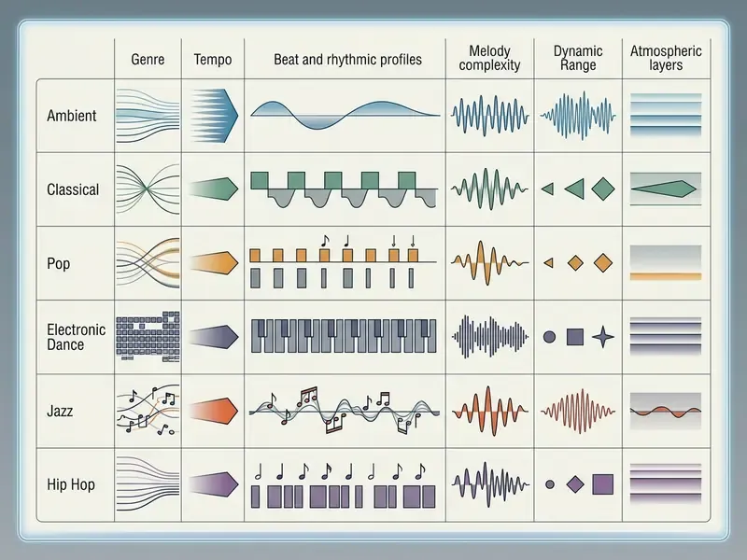Click the Ambient smooth sine wave beat profile
This screenshot has width=747, height=560.
345,115
